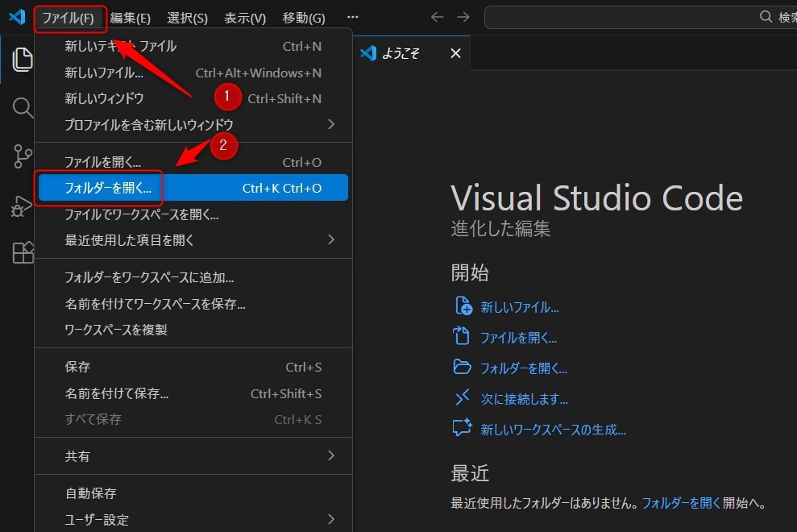Open the Run and Debug view
797x532 pixels.
point(22,205)
